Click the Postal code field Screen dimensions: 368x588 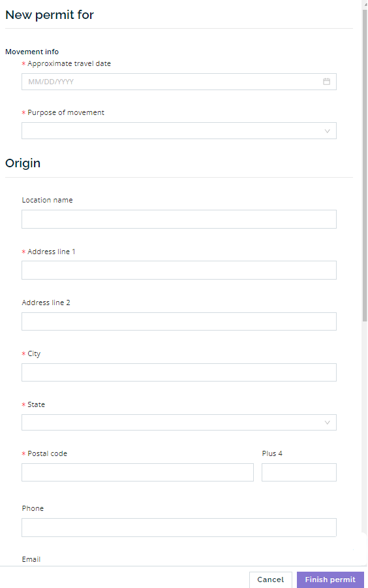[138, 472]
